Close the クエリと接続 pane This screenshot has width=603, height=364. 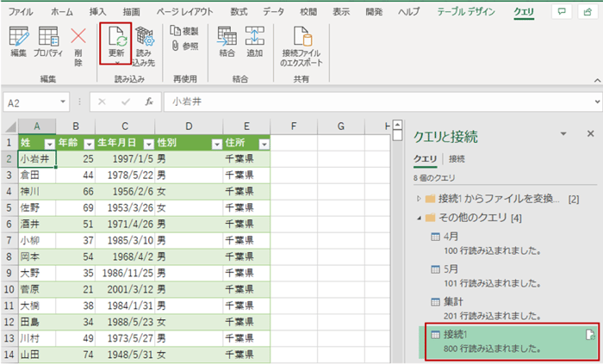(591, 133)
